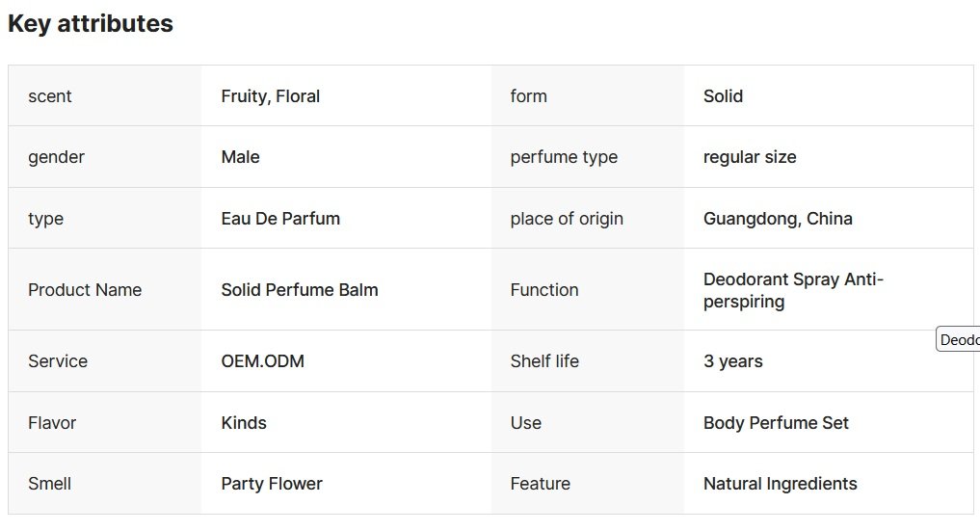Click the "Kinds" flavor value
The width and height of the screenshot is (980, 531).
244,423
